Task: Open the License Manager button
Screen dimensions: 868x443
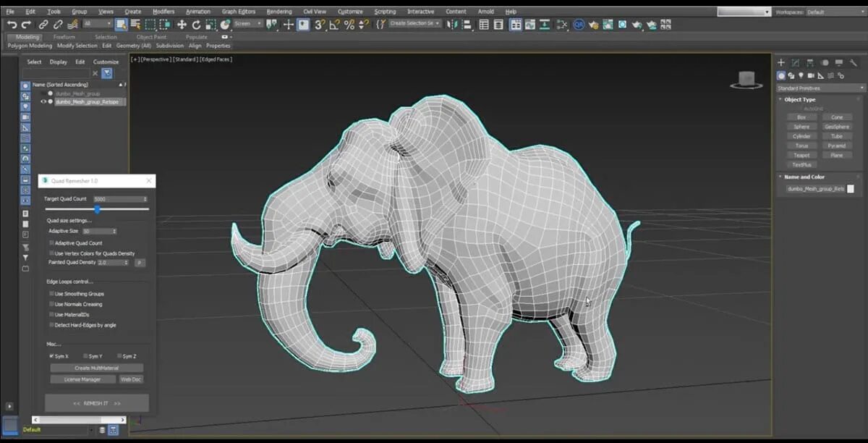Action: click(82, 379)
